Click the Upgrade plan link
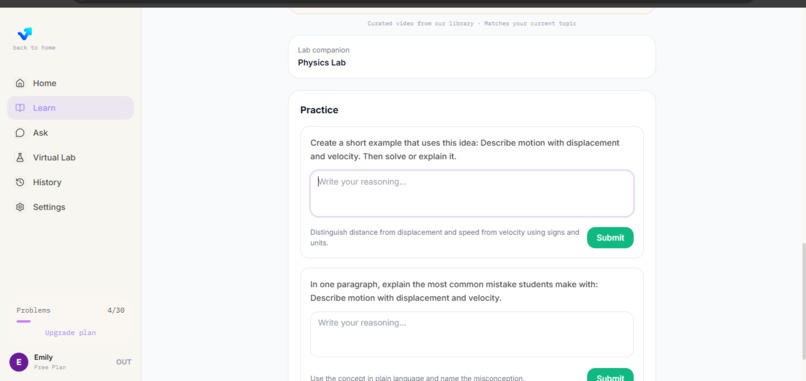 [x=70, y=333]
